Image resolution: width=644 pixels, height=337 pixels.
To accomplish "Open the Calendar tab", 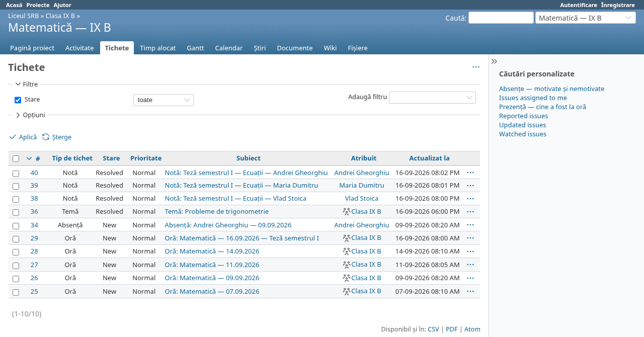I will click(x=229, y=48).
